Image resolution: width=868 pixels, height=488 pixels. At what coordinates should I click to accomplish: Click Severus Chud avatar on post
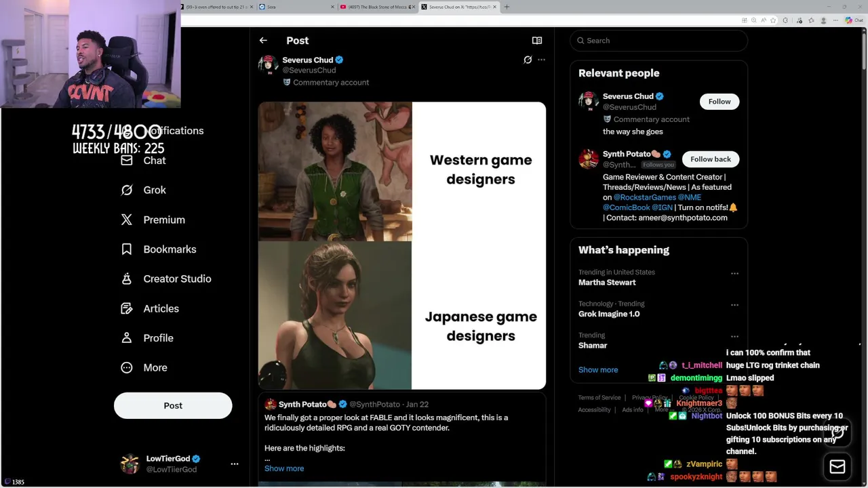coord(268,65)
